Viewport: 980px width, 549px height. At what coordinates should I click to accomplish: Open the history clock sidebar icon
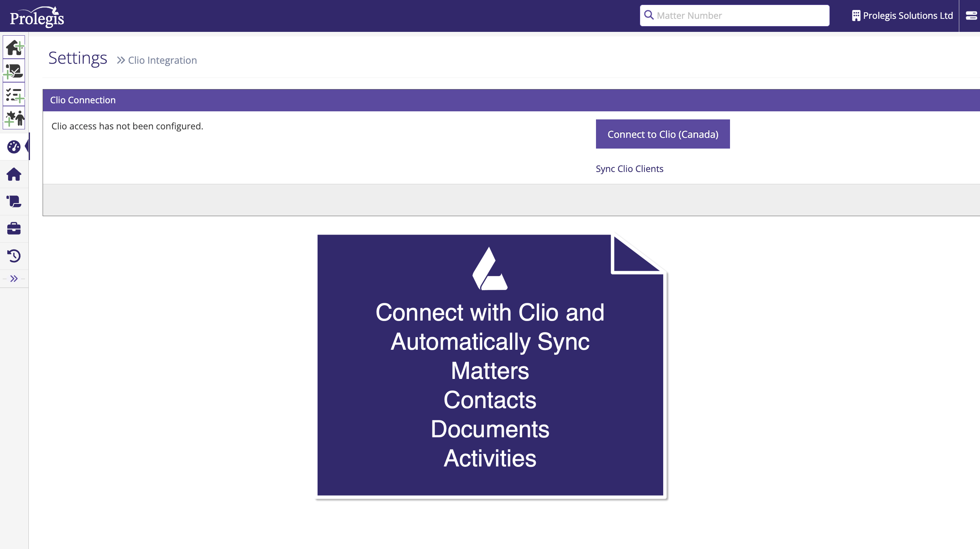point(14,256)
